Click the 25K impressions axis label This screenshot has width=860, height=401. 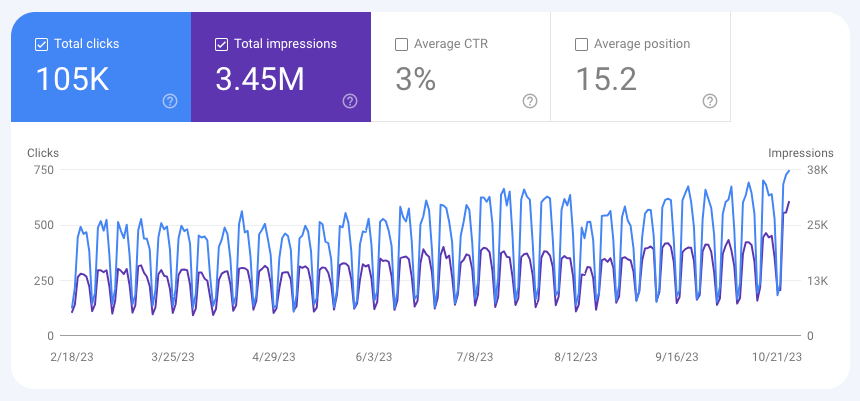[x=817, y=225]
